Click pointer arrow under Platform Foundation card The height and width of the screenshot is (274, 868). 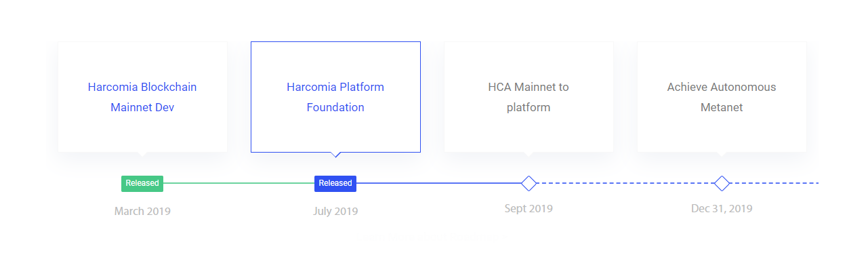(x=335, y=155)
